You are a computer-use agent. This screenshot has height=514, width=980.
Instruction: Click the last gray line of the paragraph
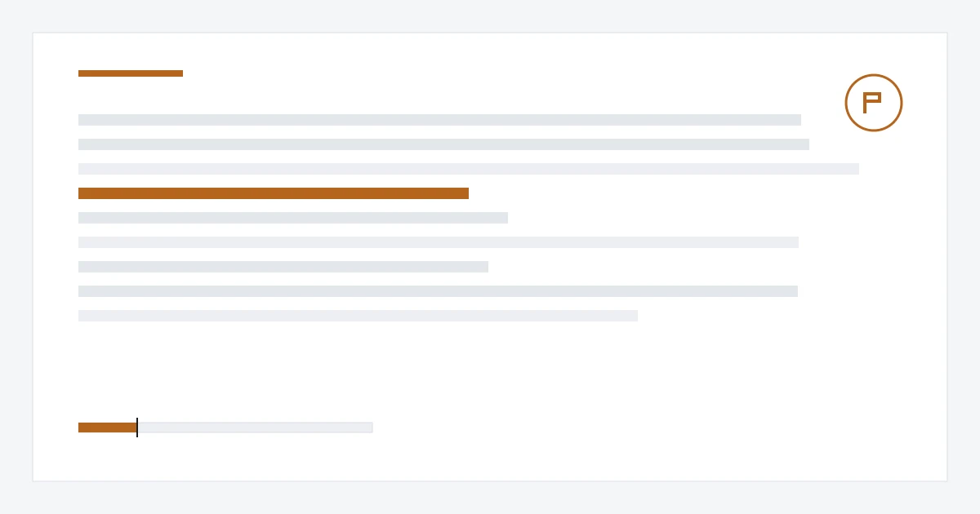[358, 316]
